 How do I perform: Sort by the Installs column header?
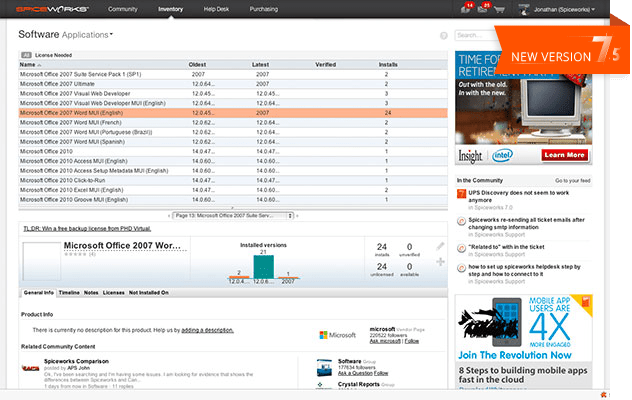coord(388,65)
